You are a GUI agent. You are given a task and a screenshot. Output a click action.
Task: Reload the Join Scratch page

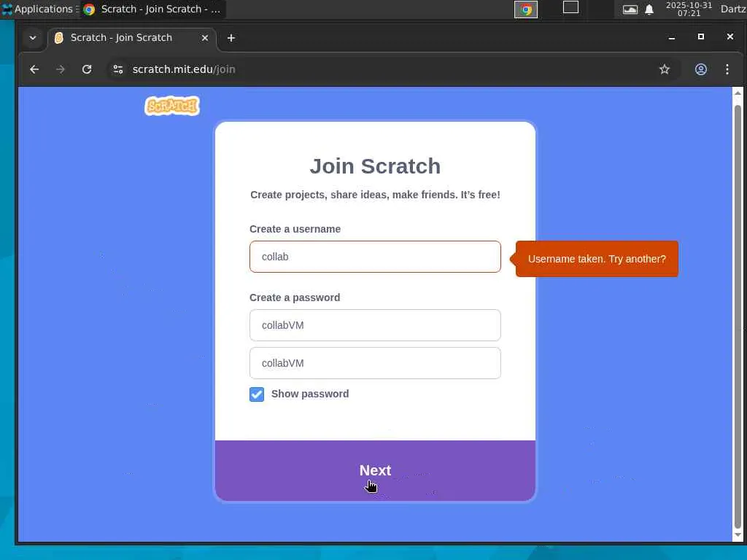pos(87,69)
